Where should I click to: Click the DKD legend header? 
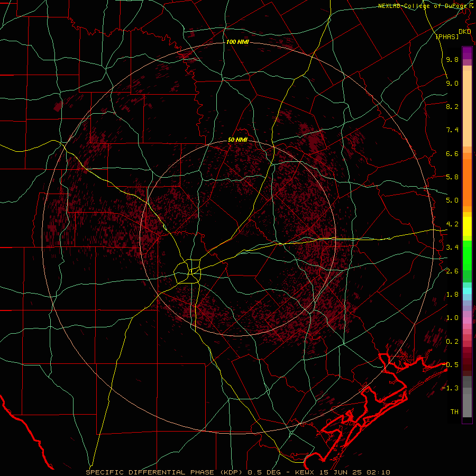point(464,32)
